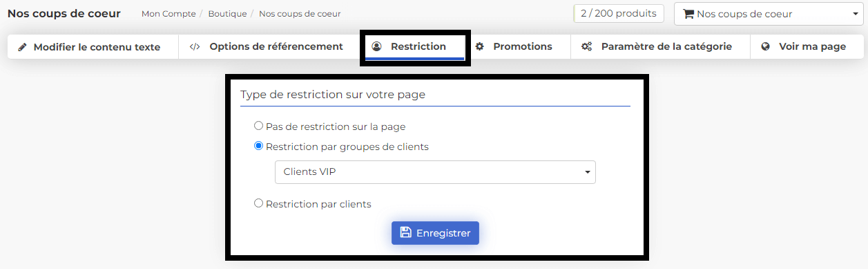Viewport: 868px width, 269px height.
Task: Click the pencil icon beside Modifier le contenu texte
Action: tap(23, 47)
